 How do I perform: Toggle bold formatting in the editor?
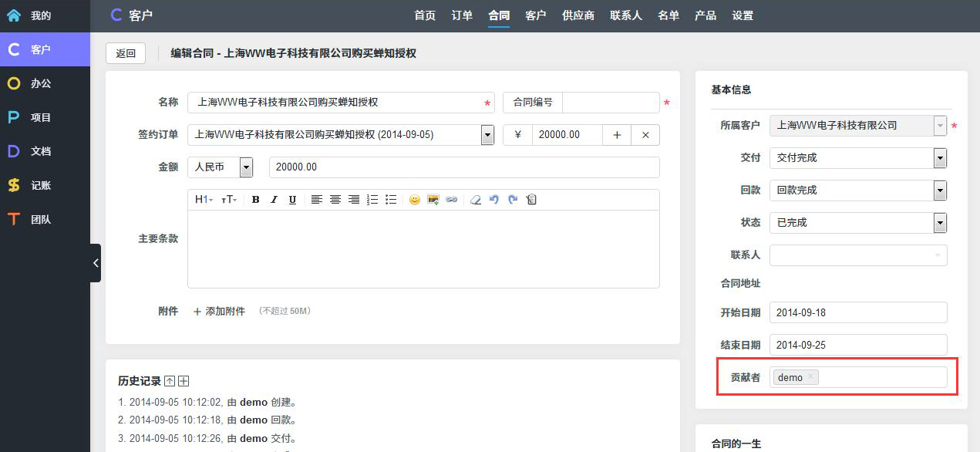(255, 200)
